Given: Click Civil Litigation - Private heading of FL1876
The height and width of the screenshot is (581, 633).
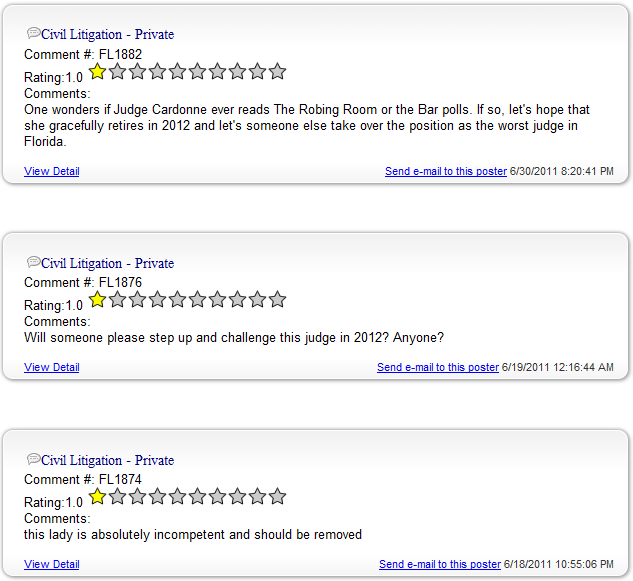Looking at the screenshot, I should tap(107, 263).
